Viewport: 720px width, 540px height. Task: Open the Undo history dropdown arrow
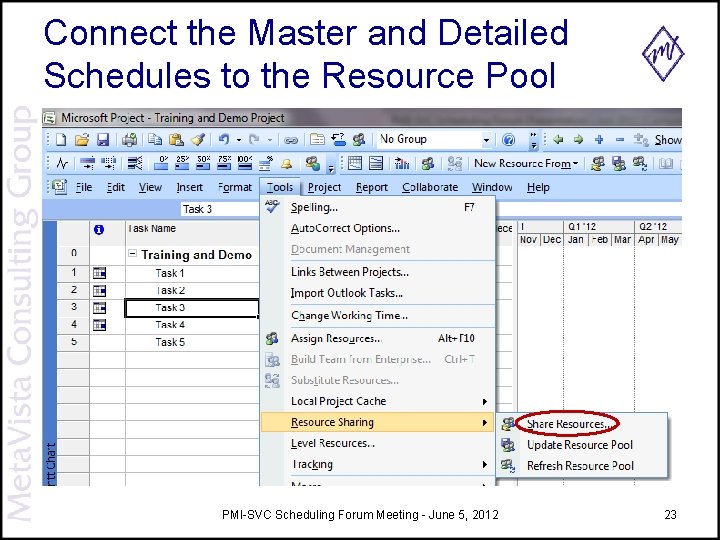(x=238, y=140)
